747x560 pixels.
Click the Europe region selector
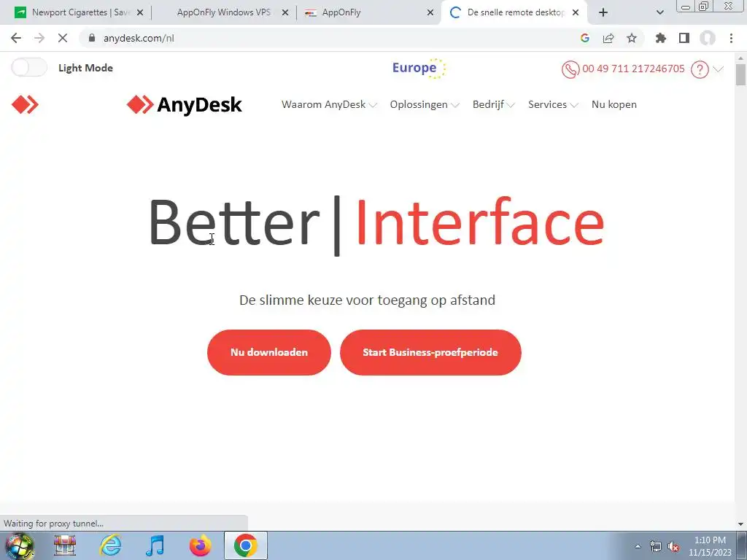419,68
